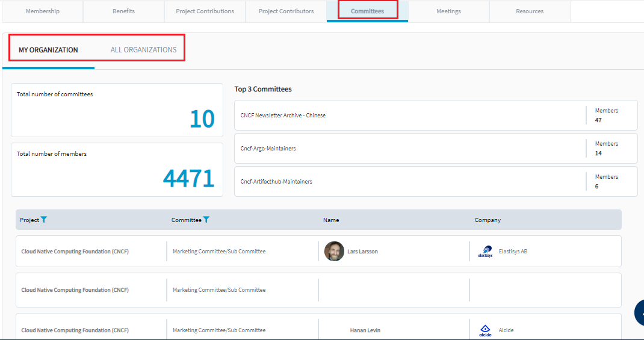644x340 pixels.
Task: Click the Total number of committees card
Action: (117, 110)
